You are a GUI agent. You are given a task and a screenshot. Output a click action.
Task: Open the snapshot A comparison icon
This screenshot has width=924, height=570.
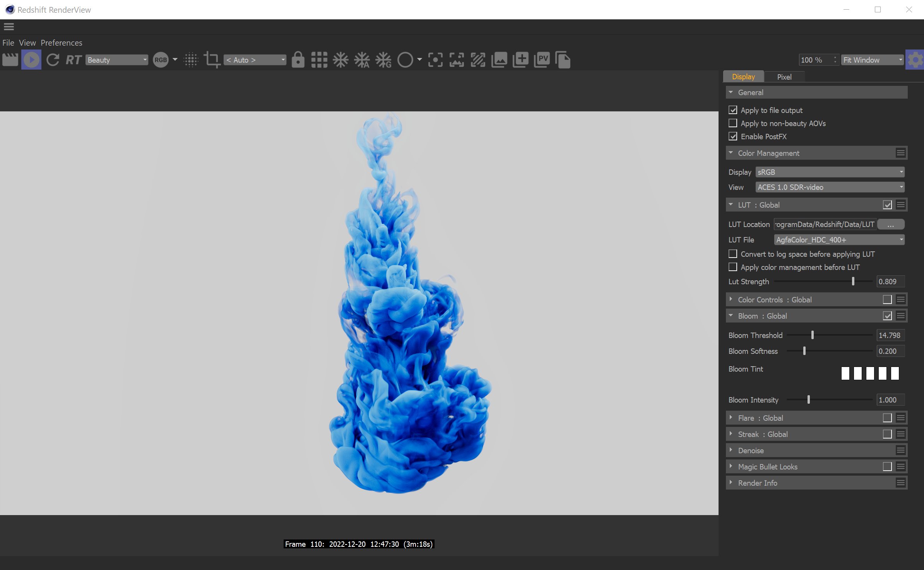(x=361, y=60)
